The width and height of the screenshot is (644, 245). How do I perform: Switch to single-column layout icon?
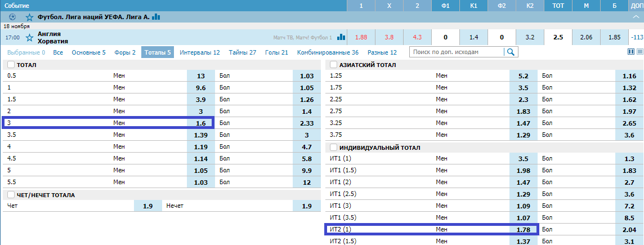[x=639, y=52]
